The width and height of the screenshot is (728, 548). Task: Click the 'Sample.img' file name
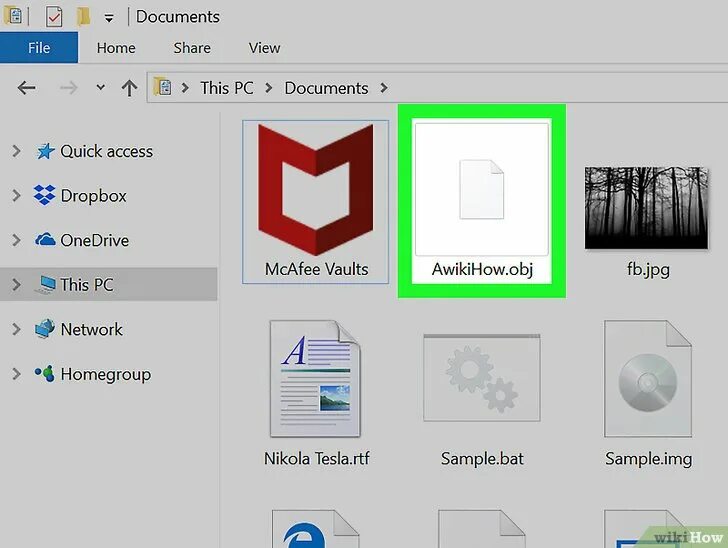(x=648, y=459)
